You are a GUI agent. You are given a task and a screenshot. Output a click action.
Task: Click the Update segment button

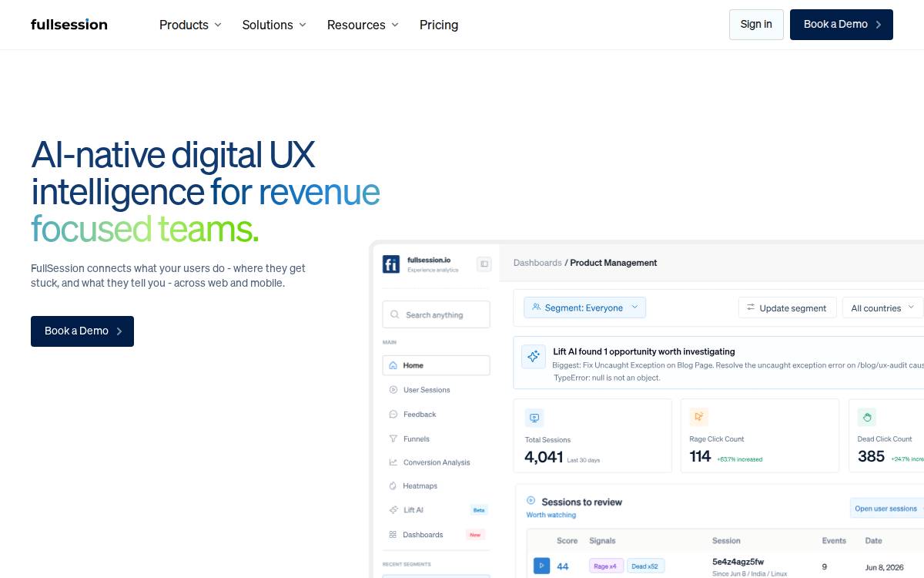pos(787,307)
